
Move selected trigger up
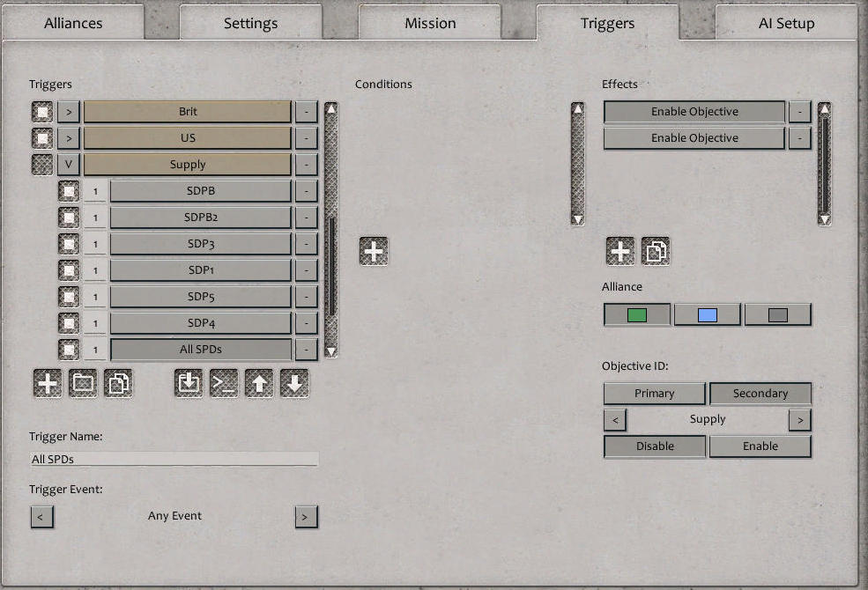pyautogui.click(x=259, y=383)
